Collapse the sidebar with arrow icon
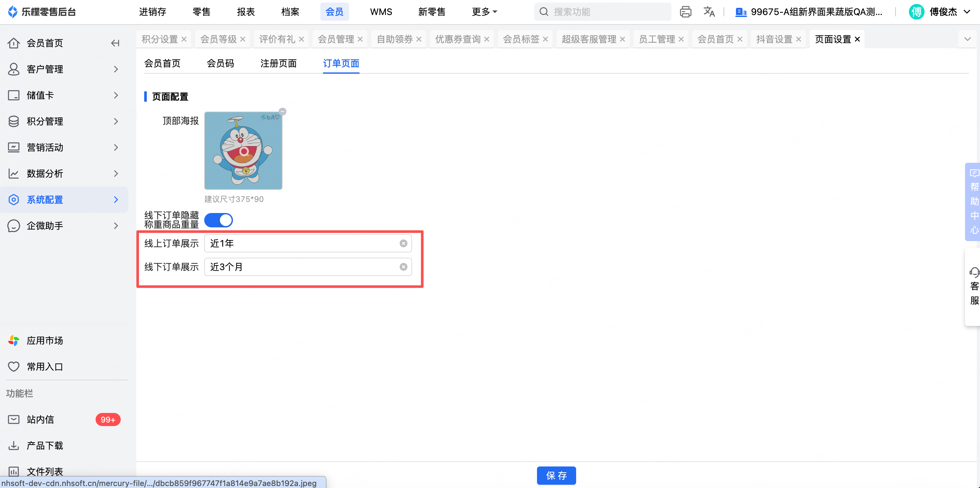Image resolution: width=980 pixels, height=488 pixels. pyautogui.click(x=115, y=43)
